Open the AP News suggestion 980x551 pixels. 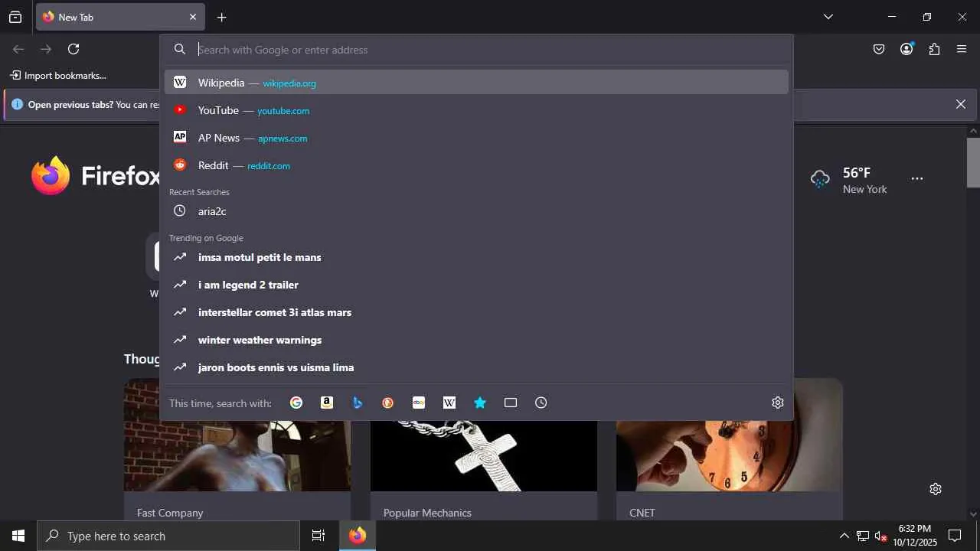[476, 138]
